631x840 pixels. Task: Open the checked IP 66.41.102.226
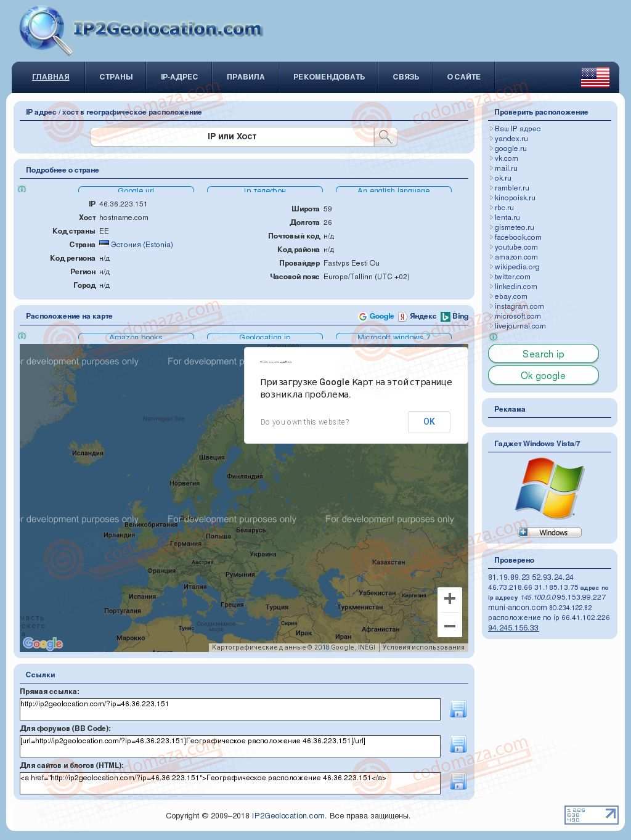coord(584,618)
